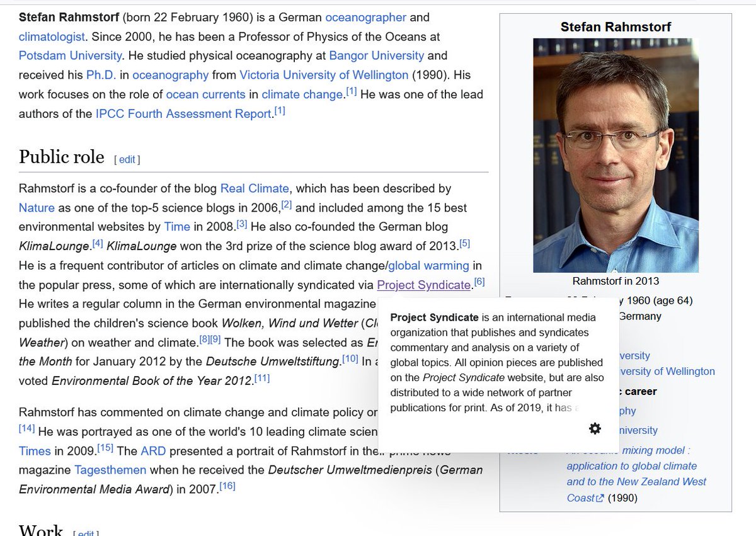756x536 pixels.
Task: Open the hover card settings gear
Action: point(595,429)
